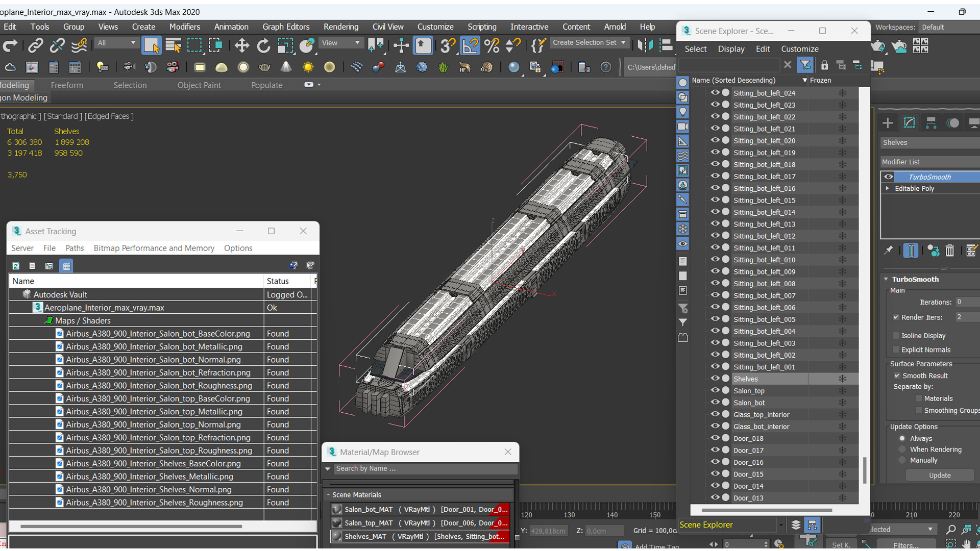Activate the Select and Move tool
This screenshot has width=980, height=551.
(x=241, y=45)
